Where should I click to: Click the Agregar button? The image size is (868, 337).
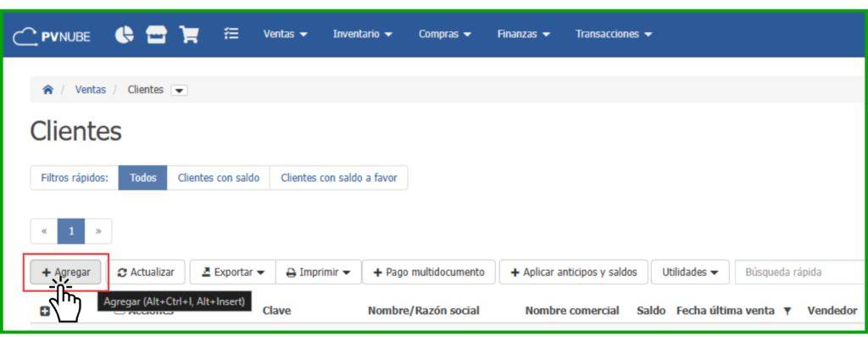pyautogui.click(x=66, y=273)
